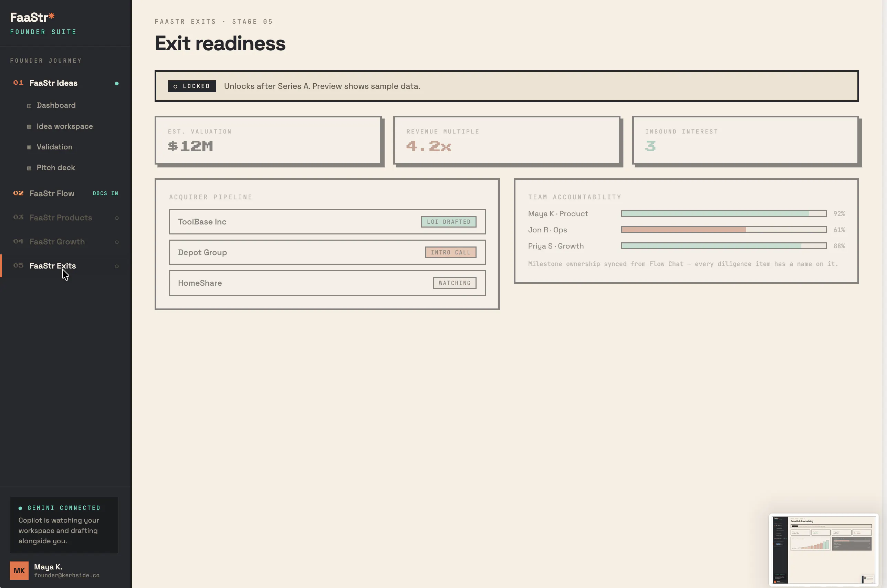Select the ToolBase Inc pipeline row
Viewport: 887px width, 588px height.
pyautogui.click(x=327, y=222)
